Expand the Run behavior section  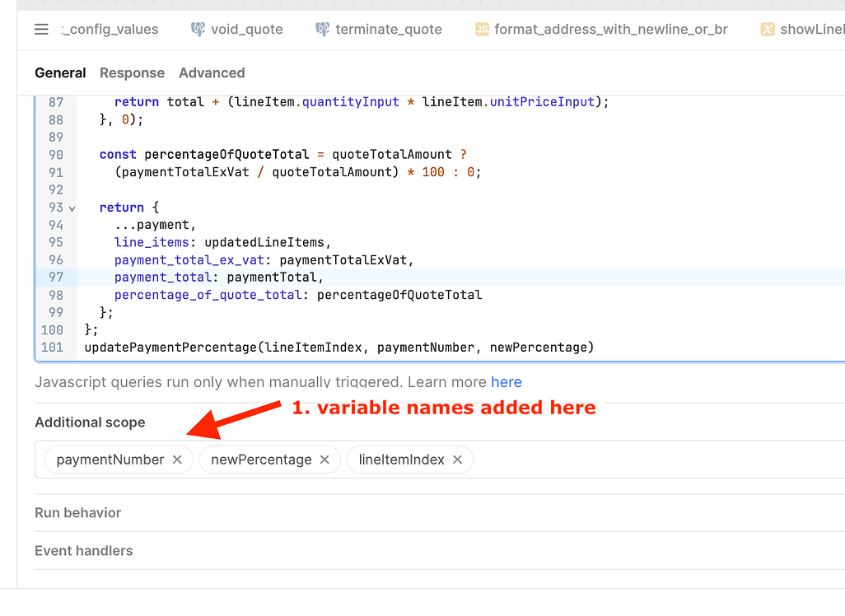pyautogui.click(x=77, y=512)
